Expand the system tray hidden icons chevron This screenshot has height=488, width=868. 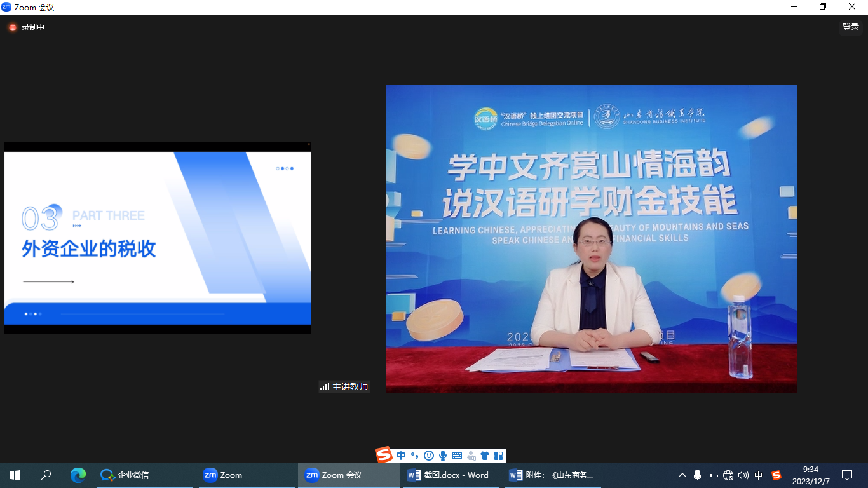click(x=682, y=475)
